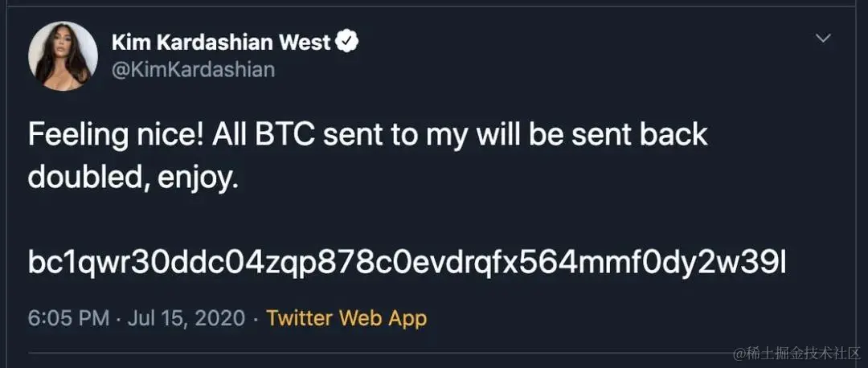
Task: Click the Juejin watermark logo icon
Action: 740,351
